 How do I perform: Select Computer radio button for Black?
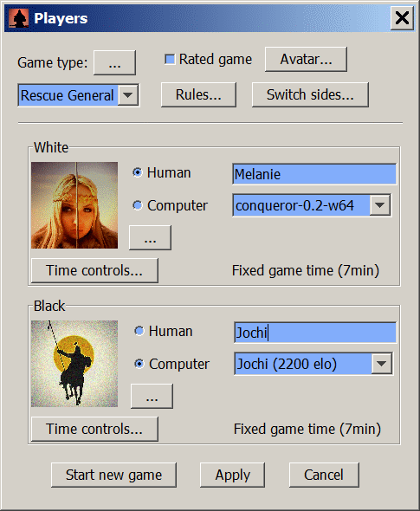point(139,364)
